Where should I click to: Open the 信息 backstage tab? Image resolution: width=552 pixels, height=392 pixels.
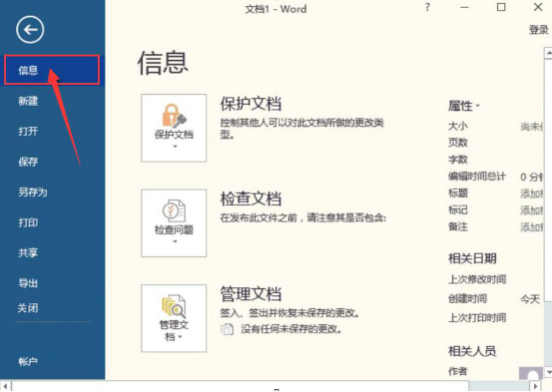click(52, 70)
